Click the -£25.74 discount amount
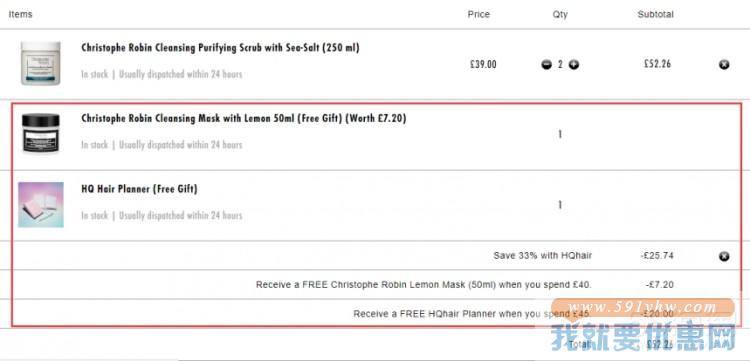 point(657,256)
